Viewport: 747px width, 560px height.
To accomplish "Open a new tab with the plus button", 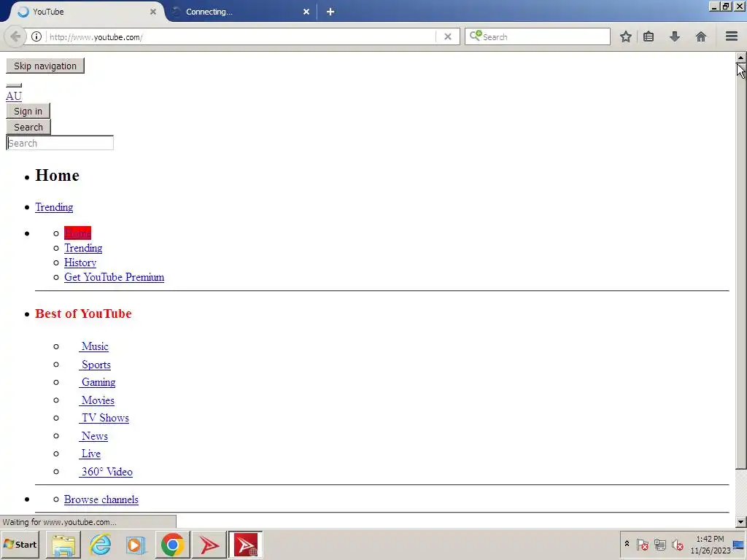I will [330, 12].
